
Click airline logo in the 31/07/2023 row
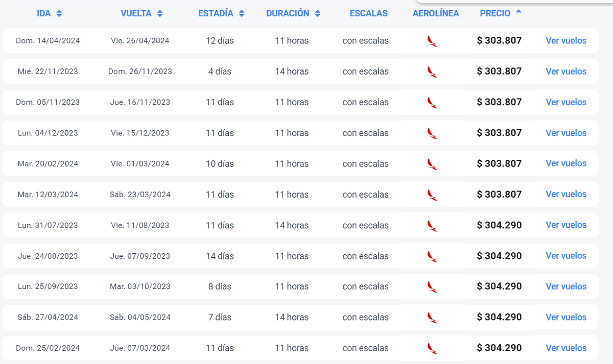click(432, 225)
